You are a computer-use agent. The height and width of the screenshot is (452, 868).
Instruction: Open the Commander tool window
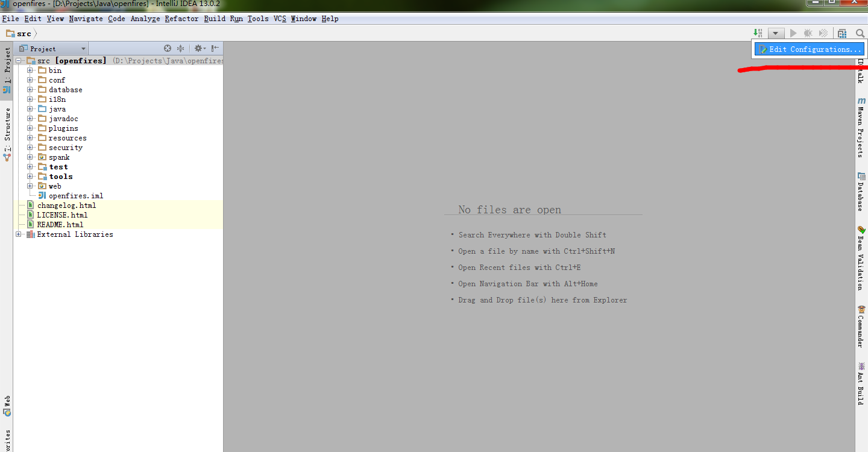861,325
